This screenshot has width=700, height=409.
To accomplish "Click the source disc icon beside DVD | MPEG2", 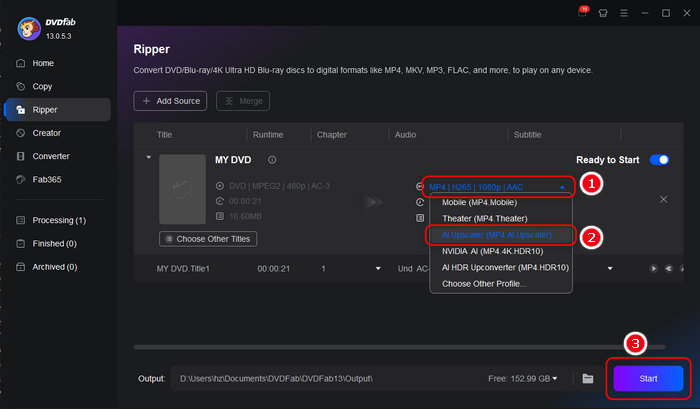I will (220, 186).
